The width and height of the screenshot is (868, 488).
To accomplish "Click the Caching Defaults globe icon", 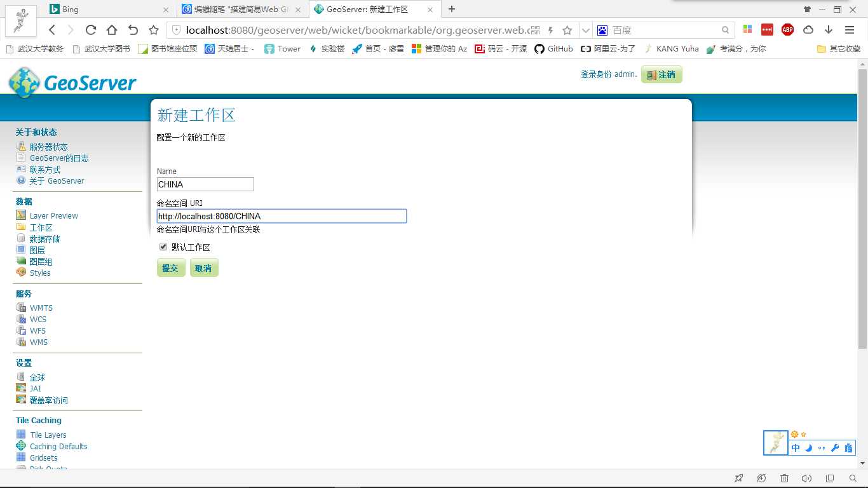I will [x=21, y=446].
